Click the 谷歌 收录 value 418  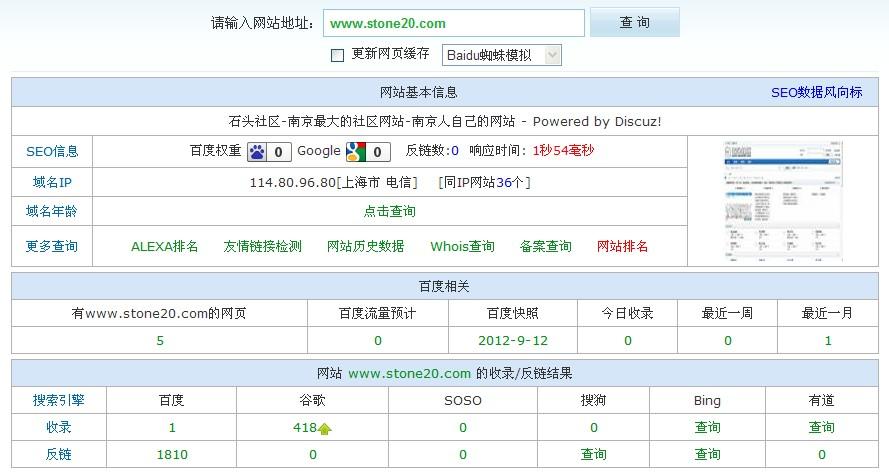(x=305, y=428)
